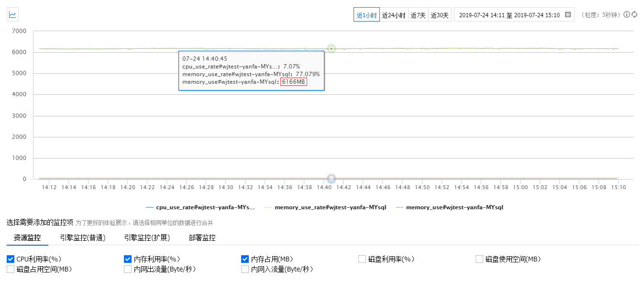Enable the 磁盘利用率(%) checkbox

362,259
